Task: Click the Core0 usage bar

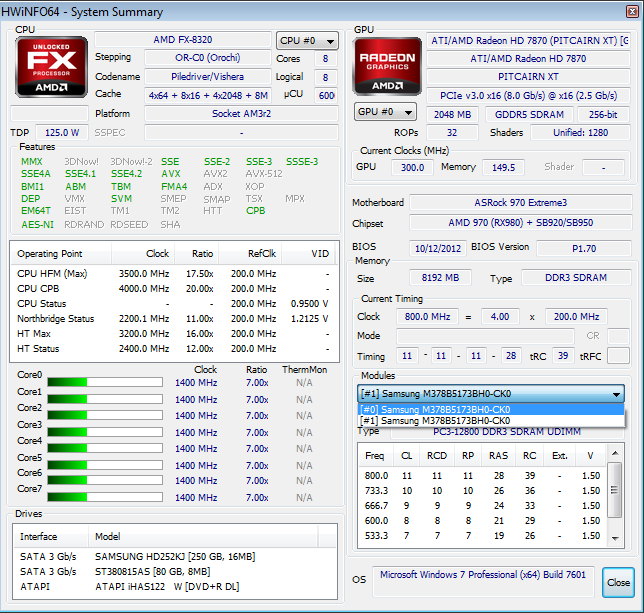Action: coord(105,382)
